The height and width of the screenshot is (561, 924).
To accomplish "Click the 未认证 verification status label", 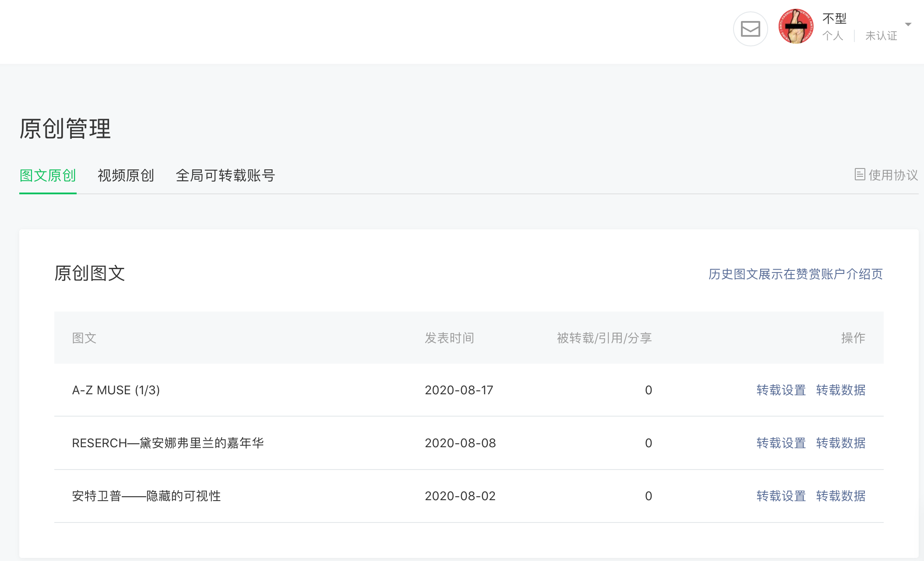I will [881, 36].
